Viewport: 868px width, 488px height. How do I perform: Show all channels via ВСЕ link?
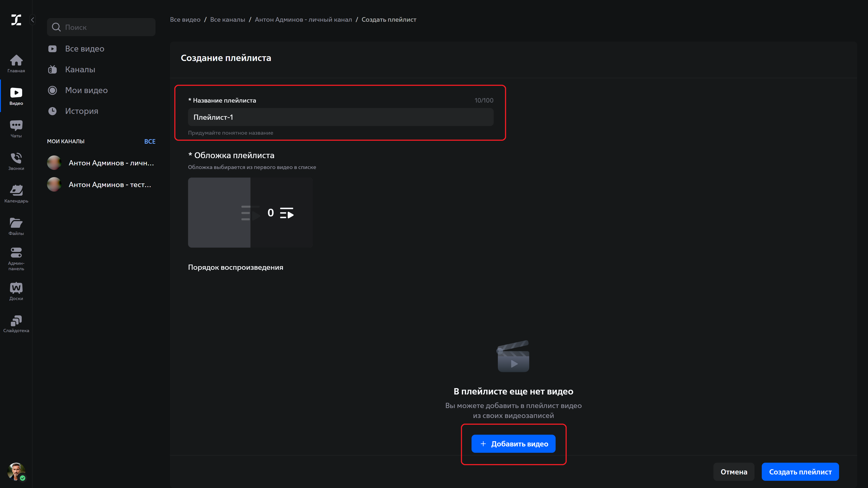(x=150, y=141)
